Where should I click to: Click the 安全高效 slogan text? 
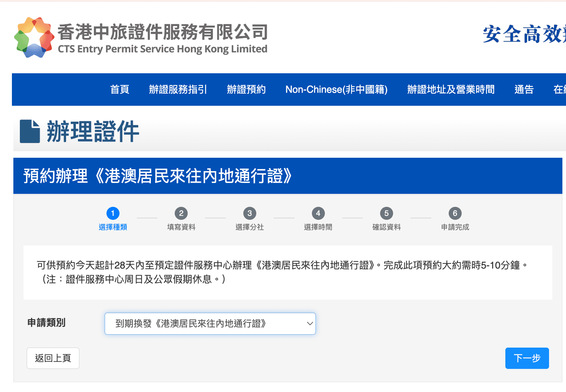[x=524, y=34]
